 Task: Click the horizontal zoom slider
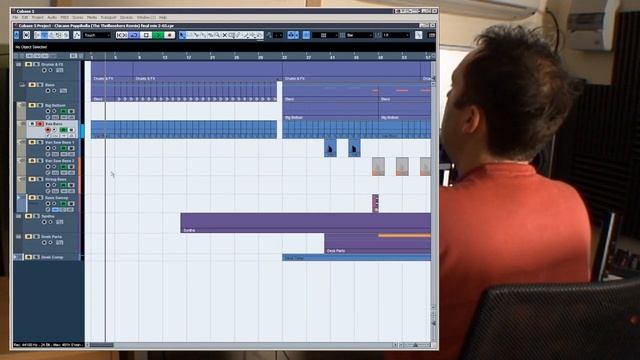415,345
